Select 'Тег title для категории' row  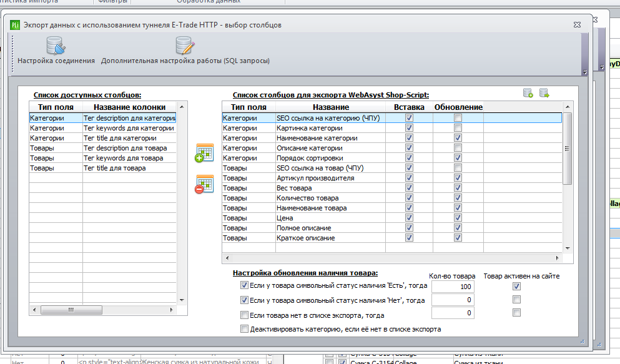(x=103, y=138)
